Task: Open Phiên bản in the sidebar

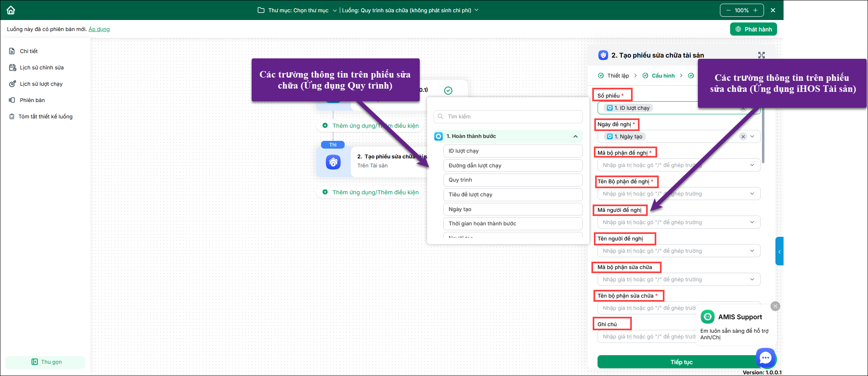Action: point(32,100)
